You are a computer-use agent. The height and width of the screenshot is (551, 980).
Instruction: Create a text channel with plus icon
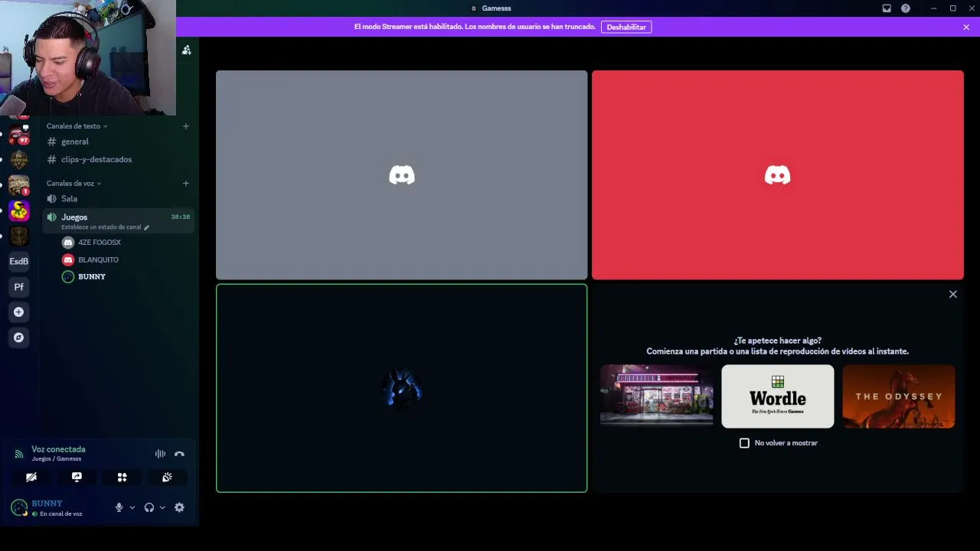pyautogui.click(x=185, y=126)
